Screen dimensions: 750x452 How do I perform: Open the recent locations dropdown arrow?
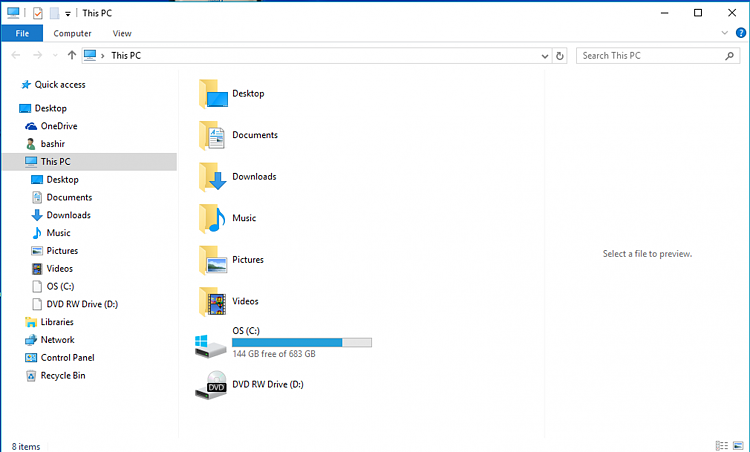55,56
